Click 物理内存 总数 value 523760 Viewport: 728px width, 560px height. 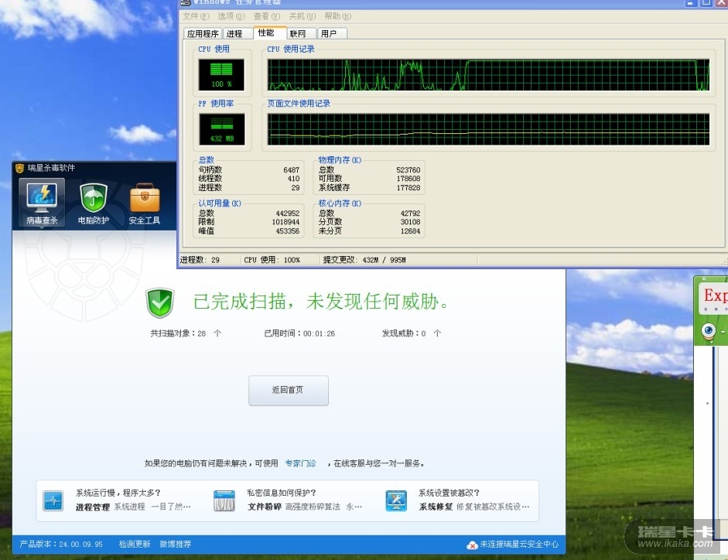408,170
